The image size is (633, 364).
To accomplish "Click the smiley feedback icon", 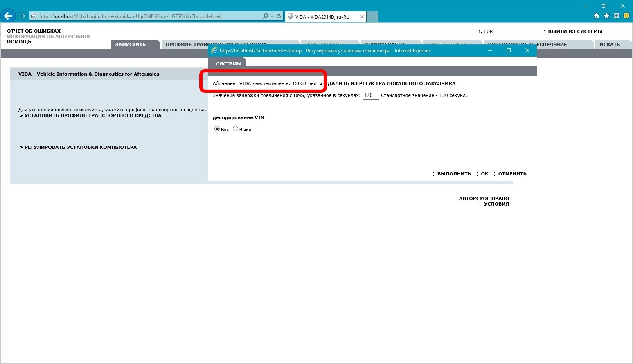I will [626, 16].
